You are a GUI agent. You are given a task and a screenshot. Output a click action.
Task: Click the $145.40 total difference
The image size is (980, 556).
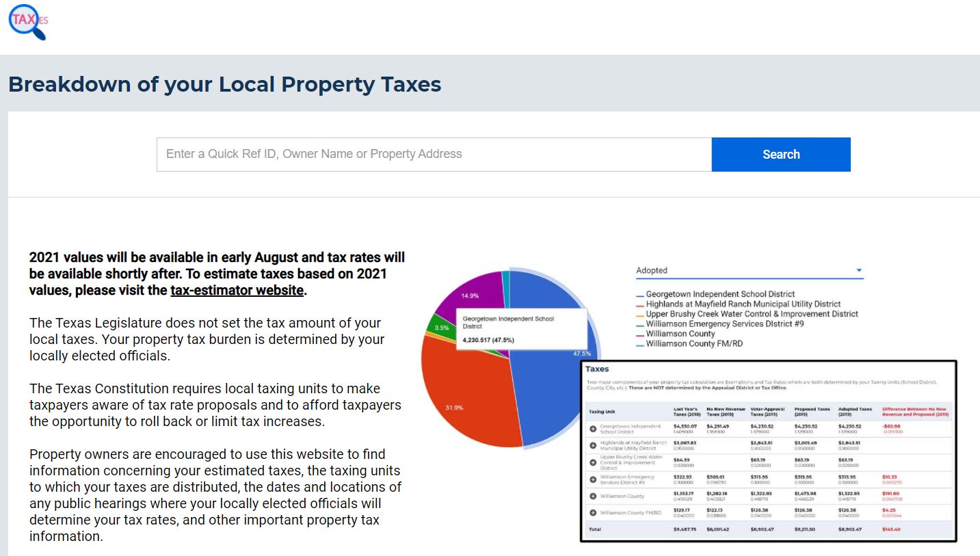click(892, 529)
